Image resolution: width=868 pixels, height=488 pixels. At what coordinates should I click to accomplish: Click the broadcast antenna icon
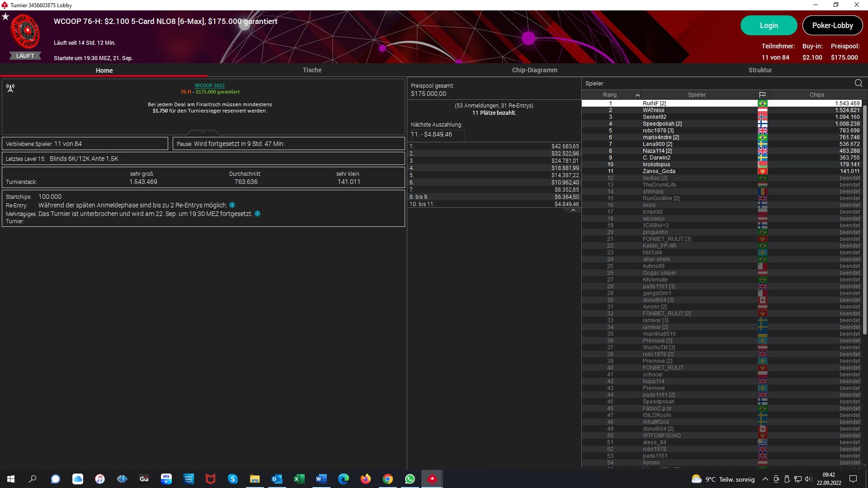pos(10,88)
